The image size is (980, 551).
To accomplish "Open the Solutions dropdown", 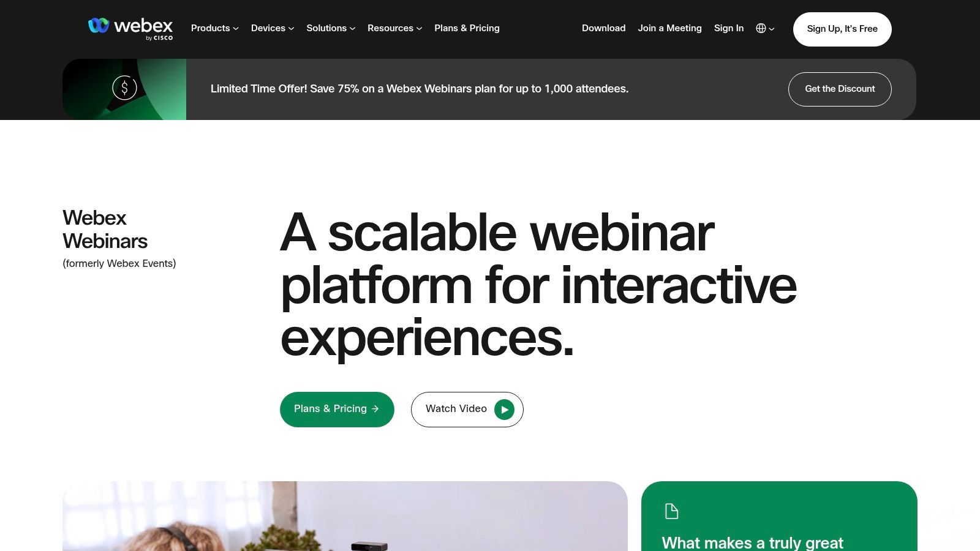I will (x=330, y=28).
